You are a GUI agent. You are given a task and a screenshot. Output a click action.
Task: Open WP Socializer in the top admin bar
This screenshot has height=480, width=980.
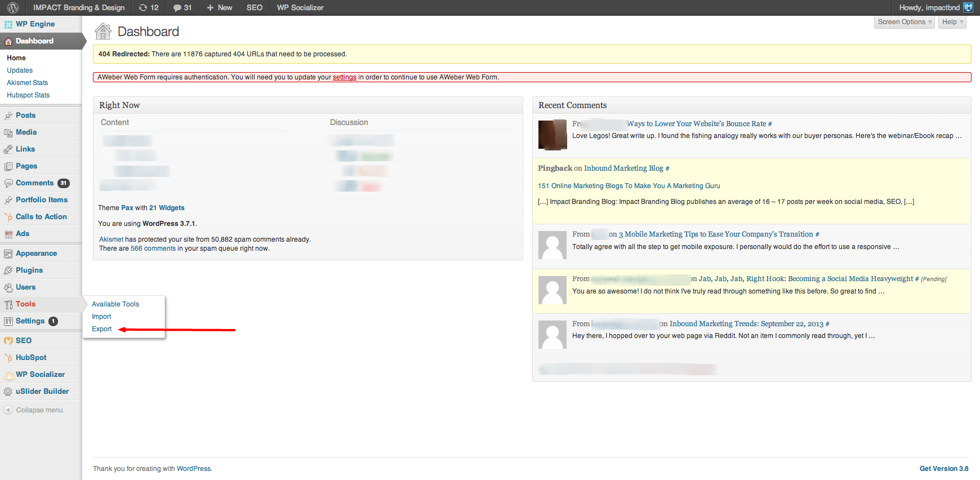[x=300, y=7]
